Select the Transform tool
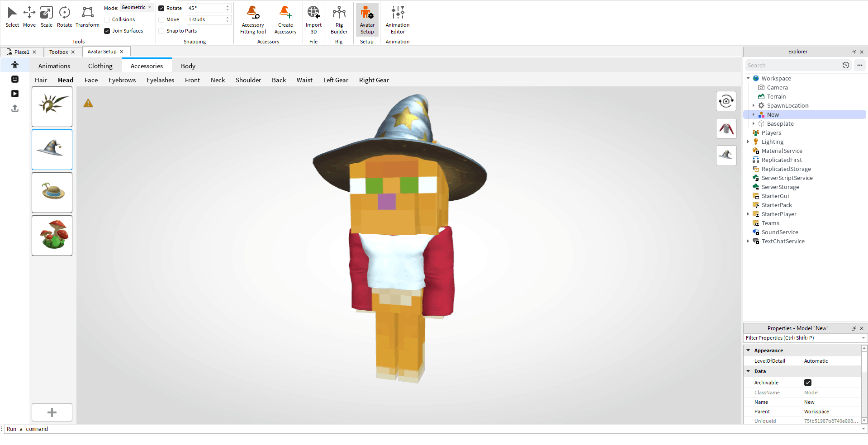 coord(87,17)
